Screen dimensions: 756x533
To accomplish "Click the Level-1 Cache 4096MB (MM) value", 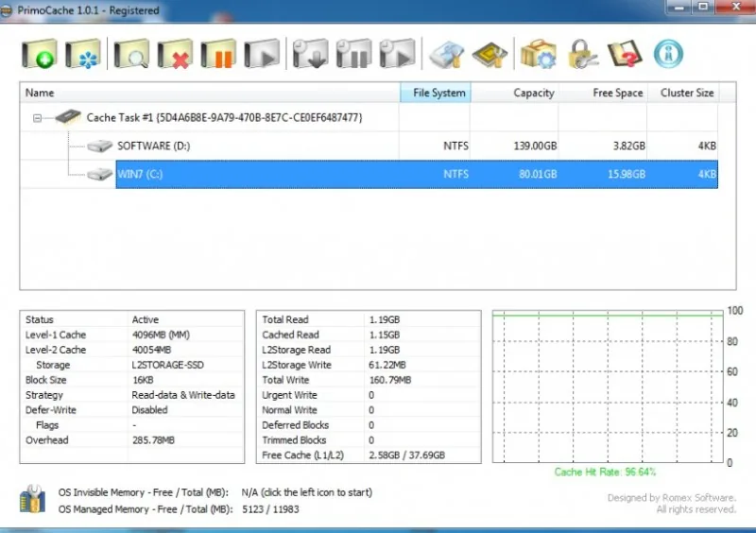I will pyautogui.click(x=161, y=335).
